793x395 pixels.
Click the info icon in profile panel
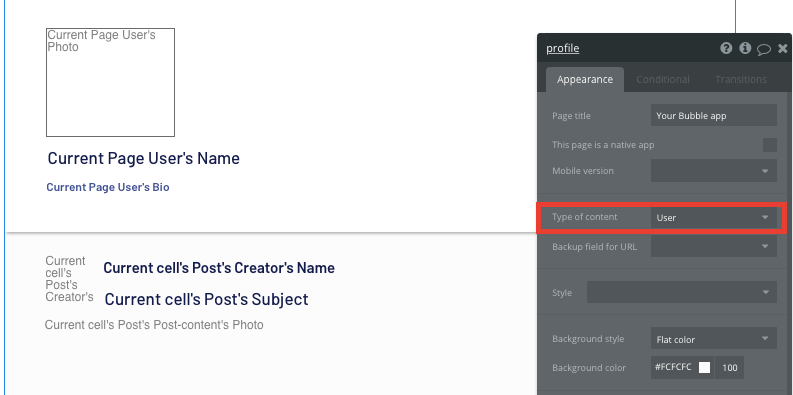tap(745, 49)
